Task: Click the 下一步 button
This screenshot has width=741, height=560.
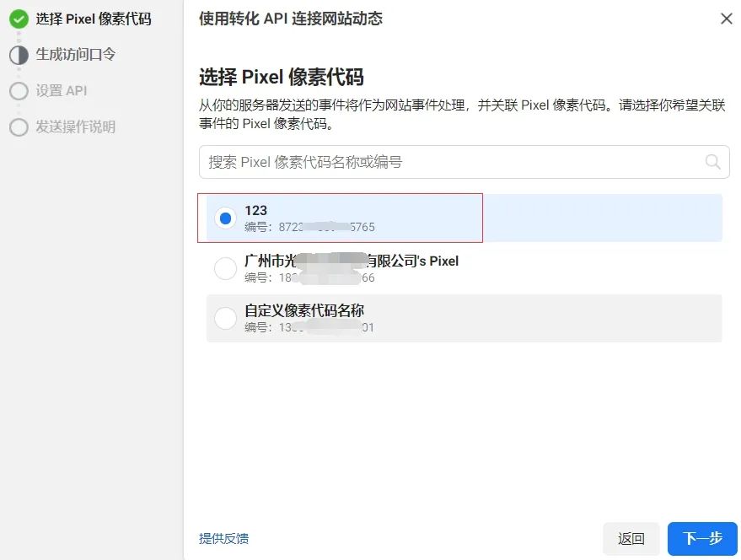Action: click(x=701, y=539)
